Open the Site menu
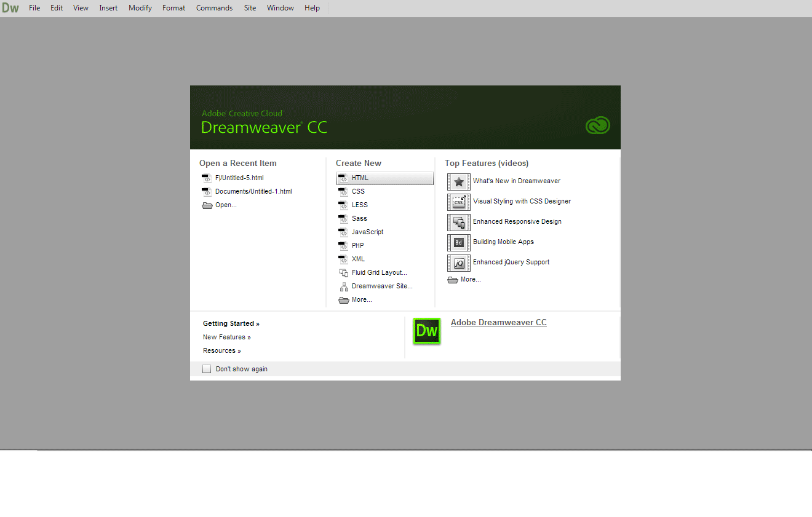The image size is (812, 517). pos(250,8)
